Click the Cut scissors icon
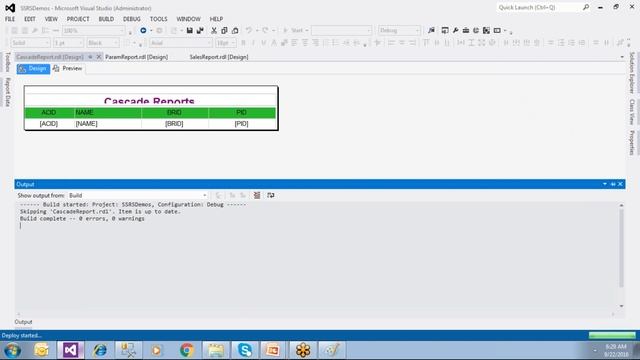Image resolution: width=640 pixels, height=360 pixels. [214, 31]
